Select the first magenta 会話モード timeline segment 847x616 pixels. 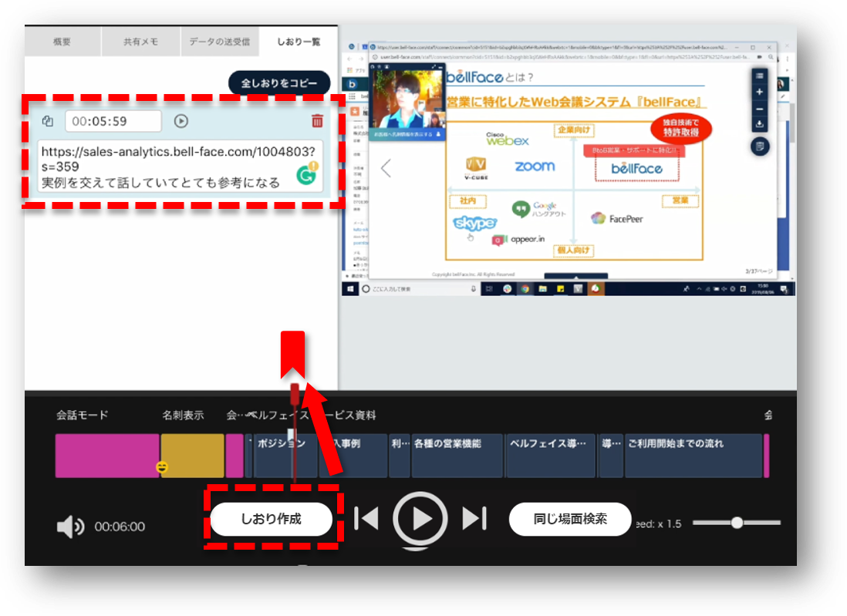[x=107, y=456]
